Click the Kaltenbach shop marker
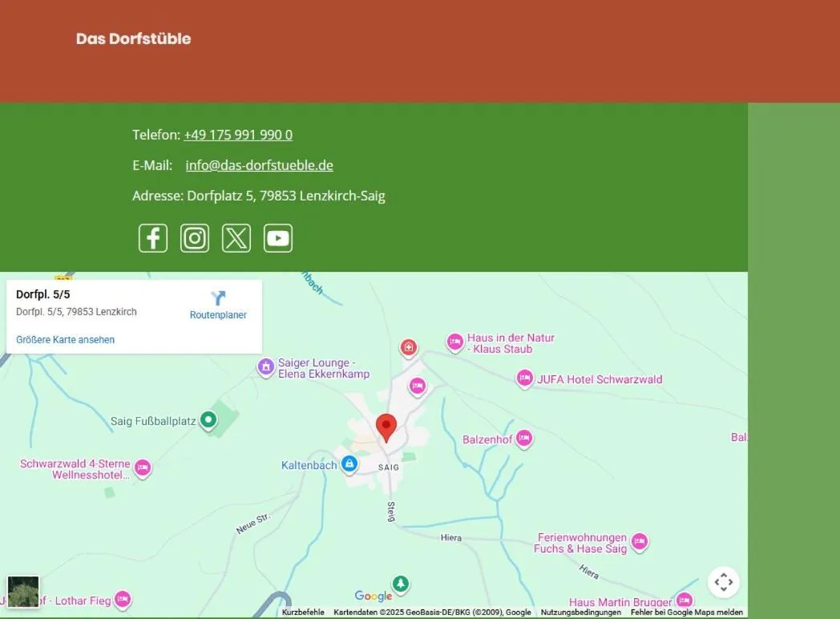Viewport: 840px width, 619px height. pyautogui.click(x=349, y=464)
